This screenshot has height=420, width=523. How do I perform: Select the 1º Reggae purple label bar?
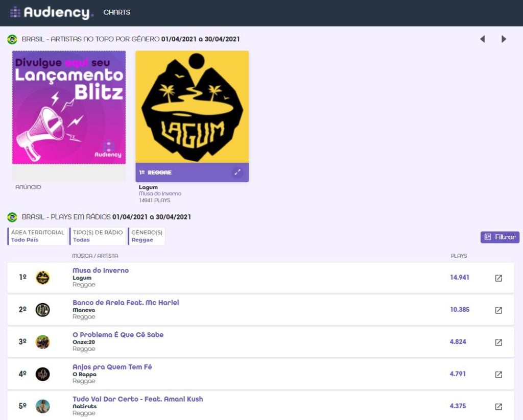pyautogui.click(x=184, y=172)
